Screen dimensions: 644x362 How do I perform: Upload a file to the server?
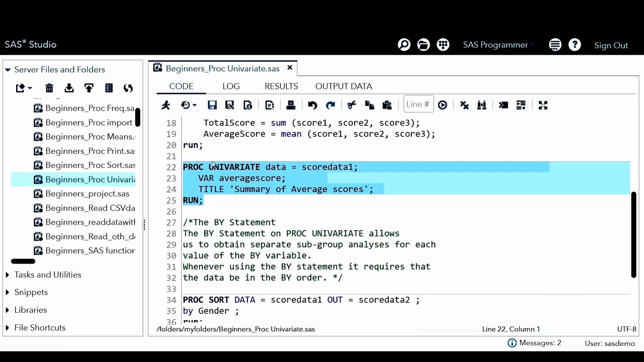coord(89,88)
